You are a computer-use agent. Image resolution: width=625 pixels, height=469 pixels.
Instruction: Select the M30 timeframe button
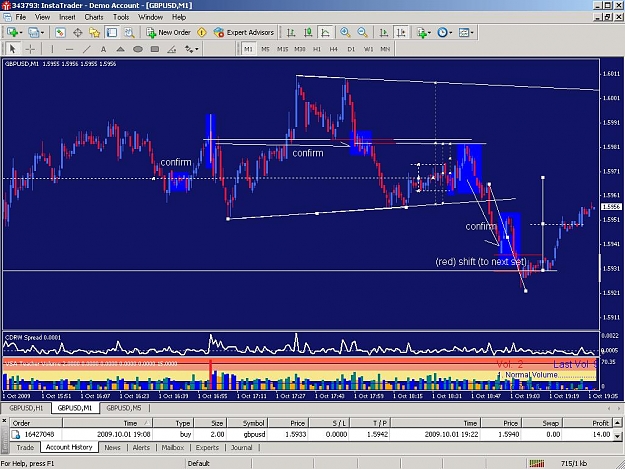pyautogui.click(x=300, y=49)
